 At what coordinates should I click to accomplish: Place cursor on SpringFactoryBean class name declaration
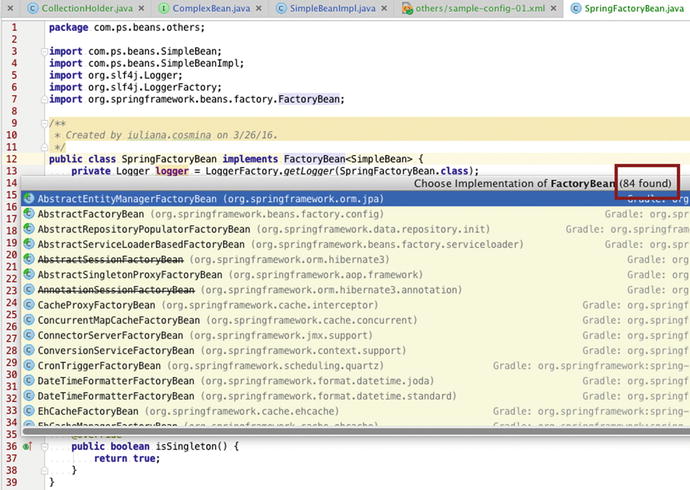[169, 159]
